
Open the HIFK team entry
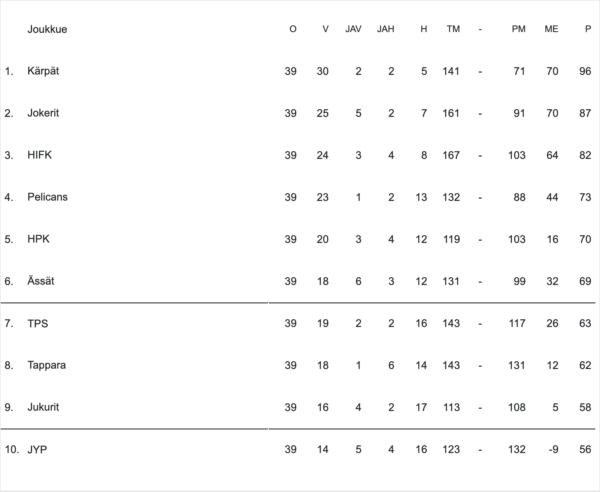pos(39,155)
